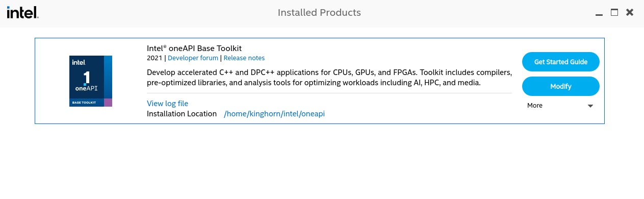This screenshot has height=199, width=644.
Task: Open the More options label
Action: point(535,106)
